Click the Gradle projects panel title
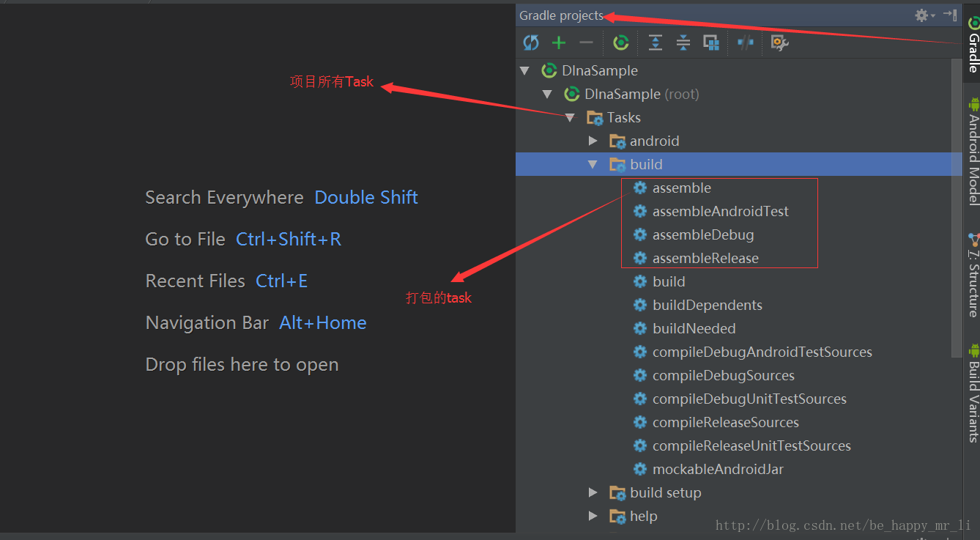 (x=561, y=15)
